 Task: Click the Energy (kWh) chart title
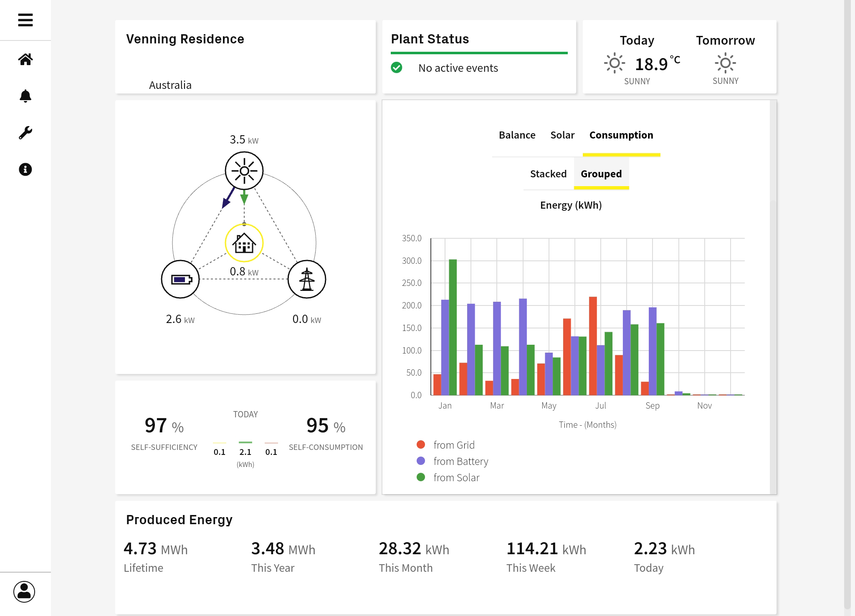[x=571, y=205]
